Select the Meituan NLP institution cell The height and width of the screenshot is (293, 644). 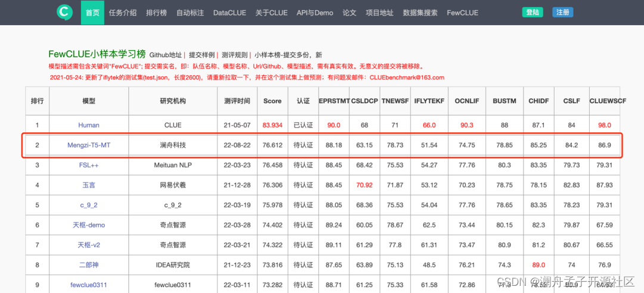172,165
